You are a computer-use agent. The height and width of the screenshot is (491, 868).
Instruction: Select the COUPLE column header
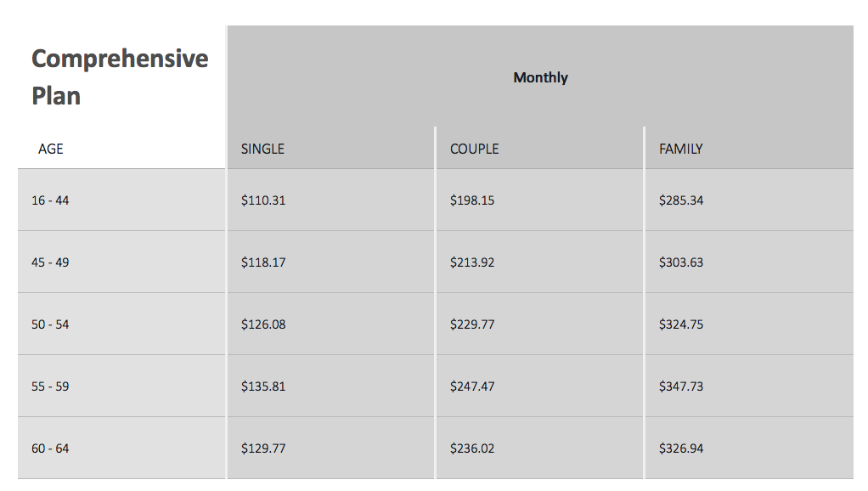tap(474, 149)
